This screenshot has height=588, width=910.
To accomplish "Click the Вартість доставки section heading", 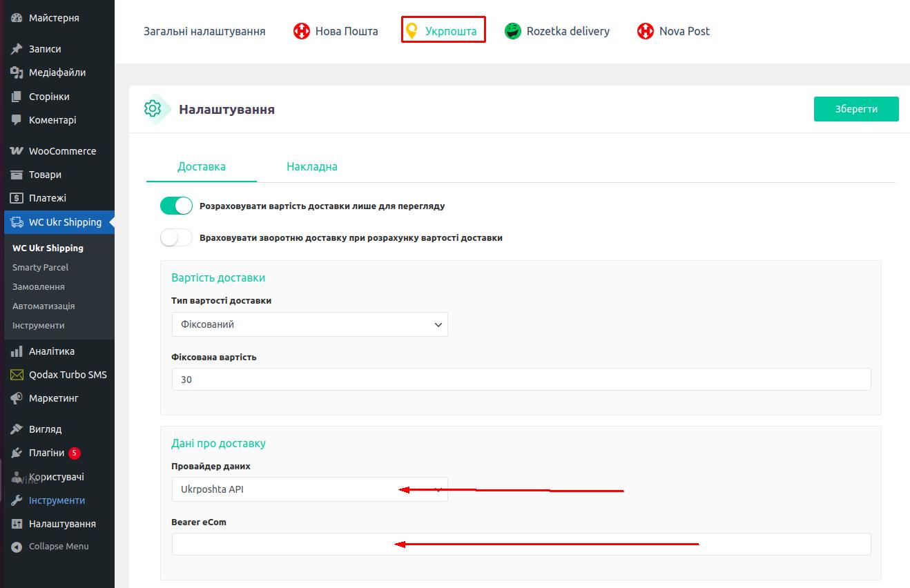I will click(x=218, y=277).
